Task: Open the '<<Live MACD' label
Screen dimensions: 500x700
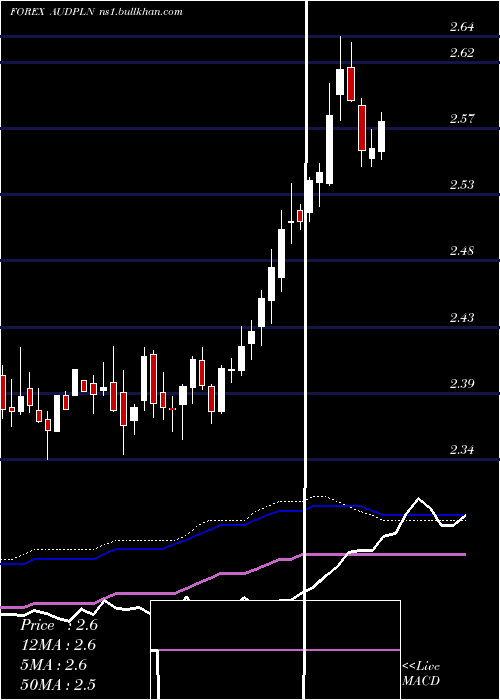Action: point(421,673)
